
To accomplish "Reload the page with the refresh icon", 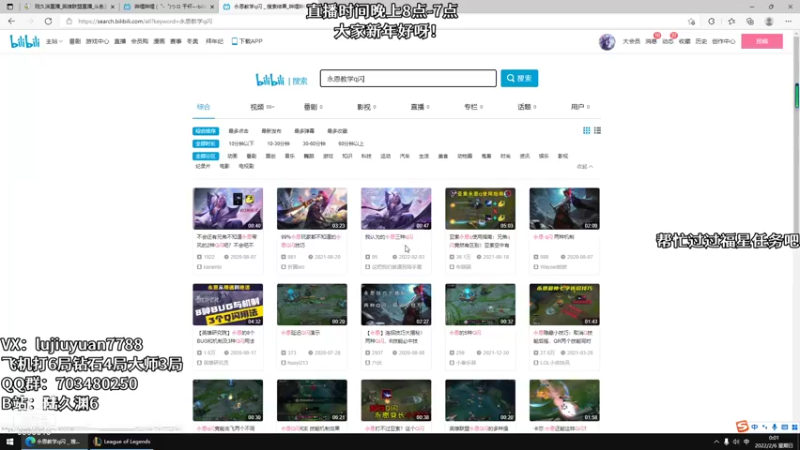I will (x=48, y=21).
